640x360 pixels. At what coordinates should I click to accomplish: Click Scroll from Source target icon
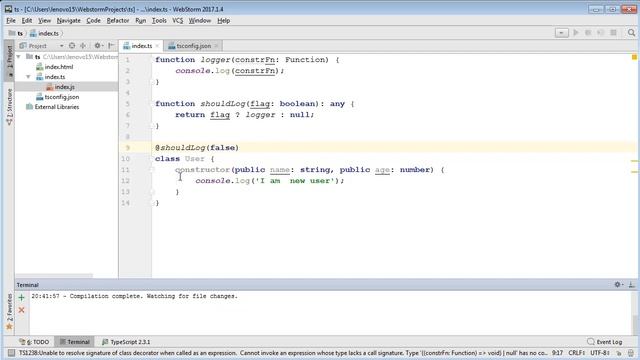point(72,46)
